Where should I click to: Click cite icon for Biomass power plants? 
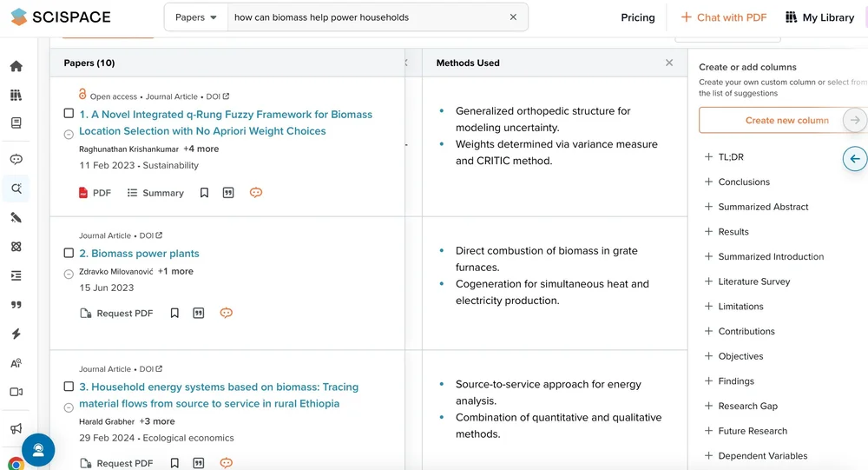pos(199,313)
